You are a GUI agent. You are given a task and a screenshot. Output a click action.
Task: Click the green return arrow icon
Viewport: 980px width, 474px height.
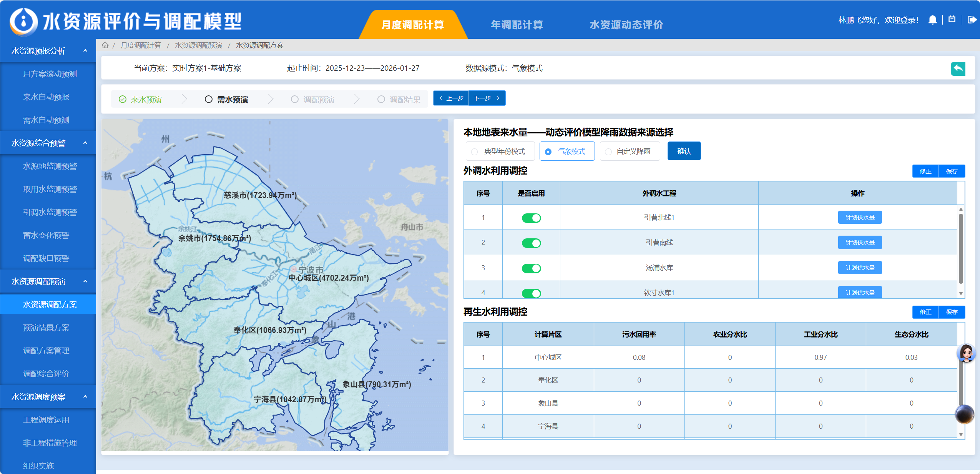958,68
